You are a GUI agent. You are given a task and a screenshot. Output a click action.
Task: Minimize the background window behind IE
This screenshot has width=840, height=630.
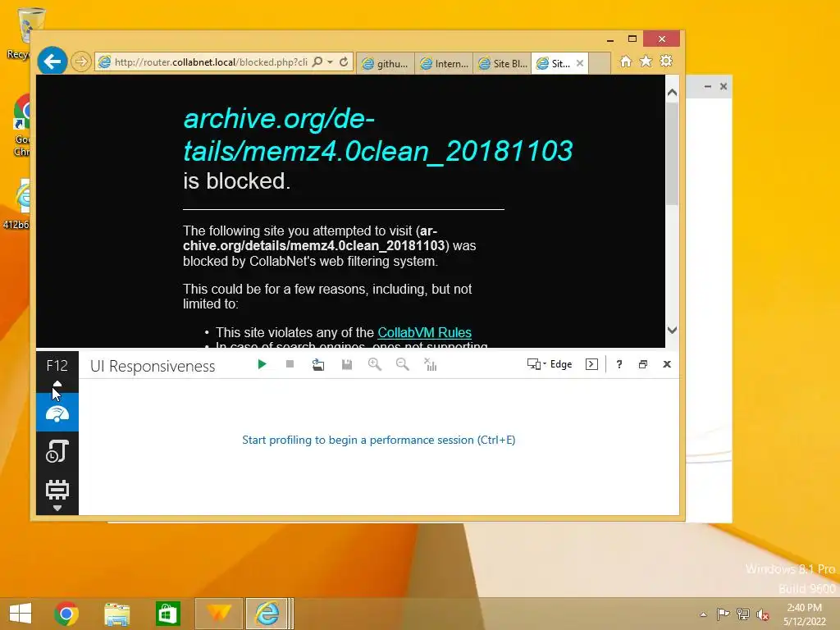coord(708,86)
